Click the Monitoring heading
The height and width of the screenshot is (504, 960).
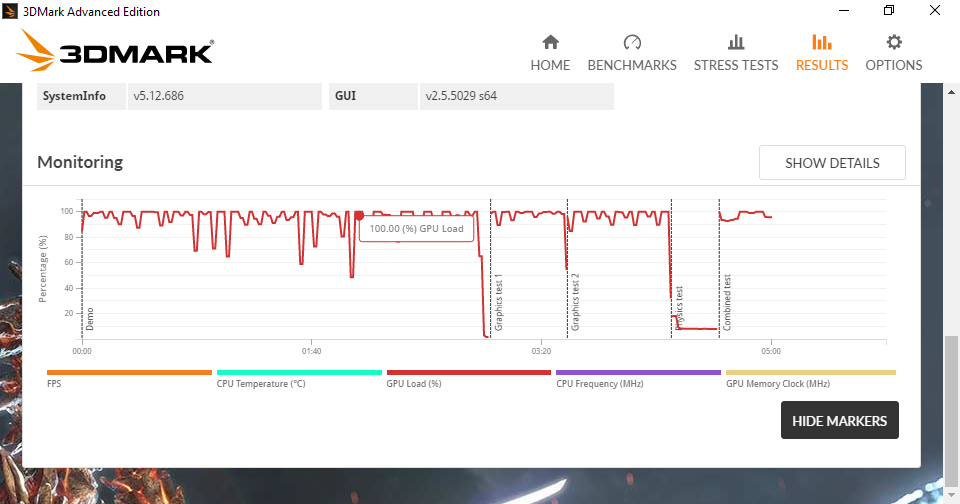pyautogui.click(x=80, y=162)
